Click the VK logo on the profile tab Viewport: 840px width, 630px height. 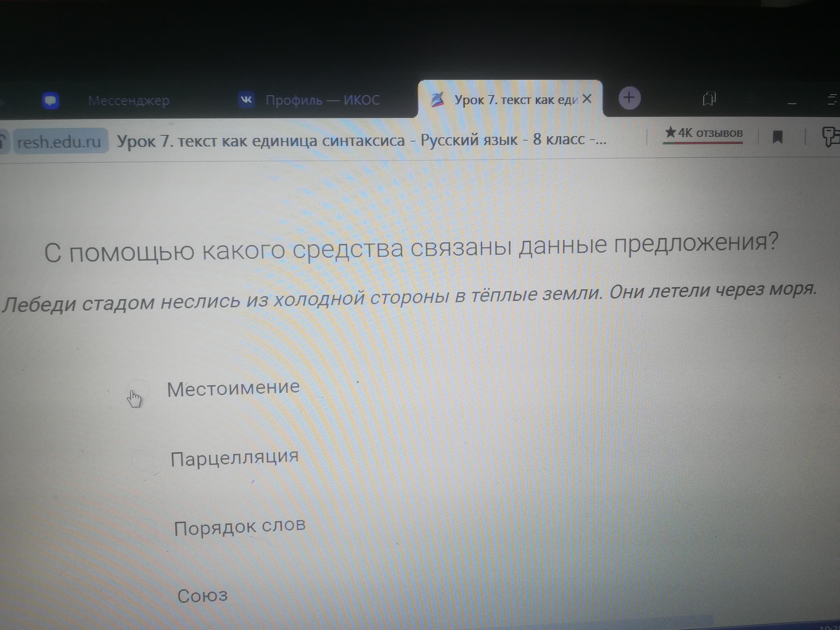pos(246,100)
